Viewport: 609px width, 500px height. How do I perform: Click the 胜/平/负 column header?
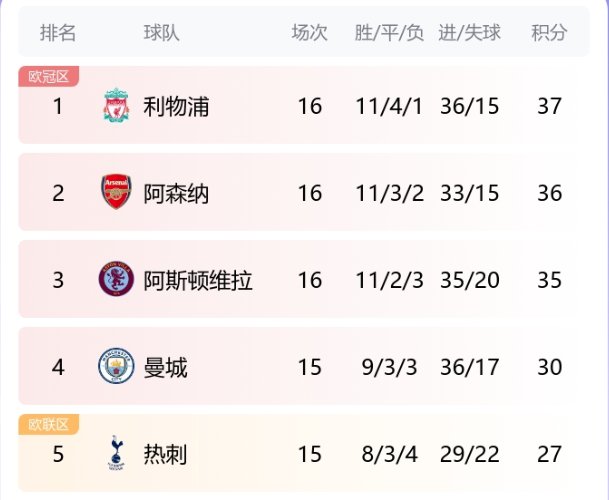[389, 33]
